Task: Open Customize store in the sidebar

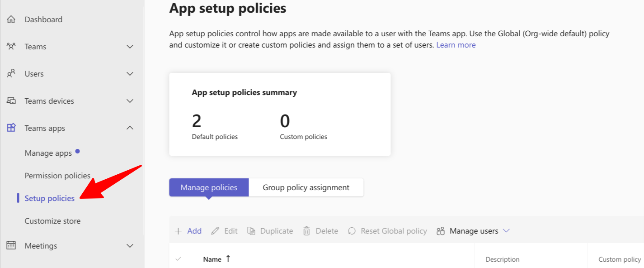Action: pos(52,221)
